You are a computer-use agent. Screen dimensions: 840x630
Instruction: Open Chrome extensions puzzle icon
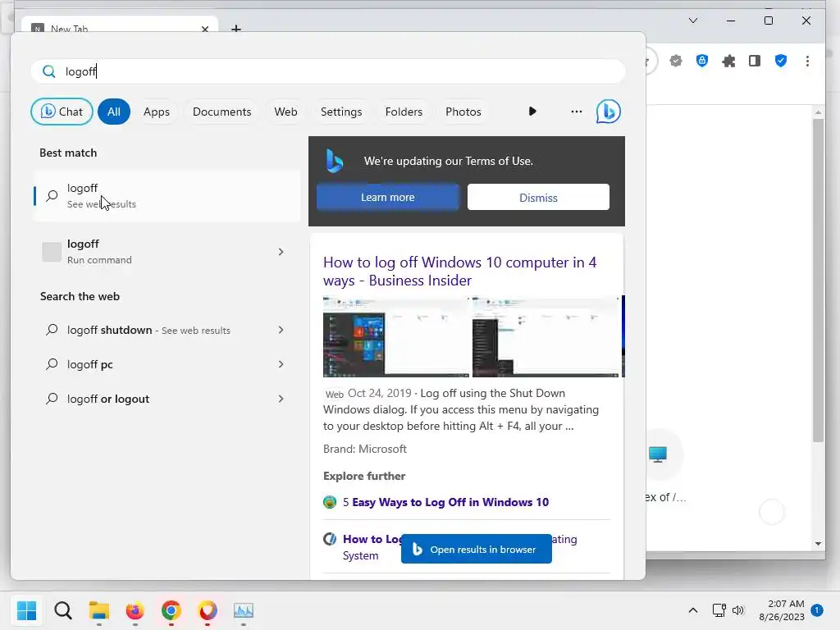pyautogui.click(x=728, y=61)
